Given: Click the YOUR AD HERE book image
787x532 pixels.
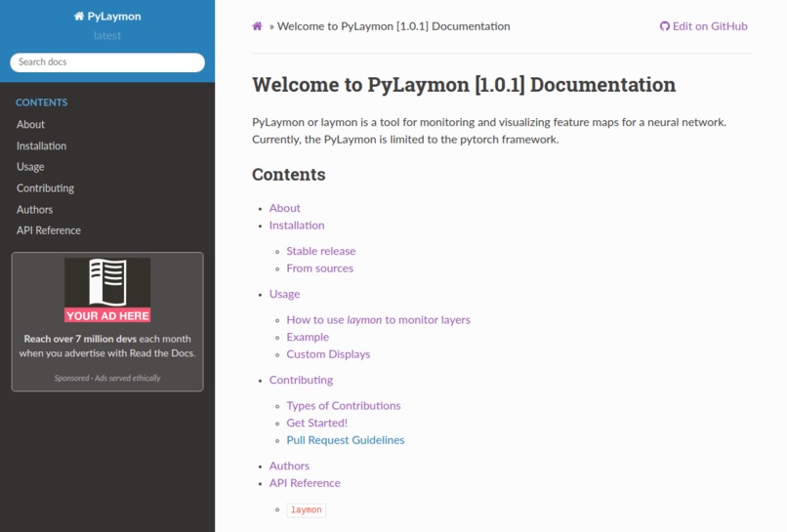Looking at the screenshot, I should [107, 290].
